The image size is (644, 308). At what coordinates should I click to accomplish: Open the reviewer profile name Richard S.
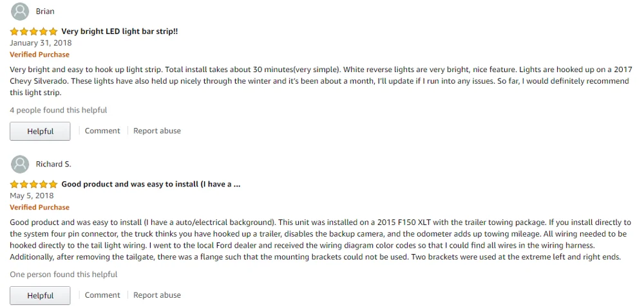click(x=53, y=164)
